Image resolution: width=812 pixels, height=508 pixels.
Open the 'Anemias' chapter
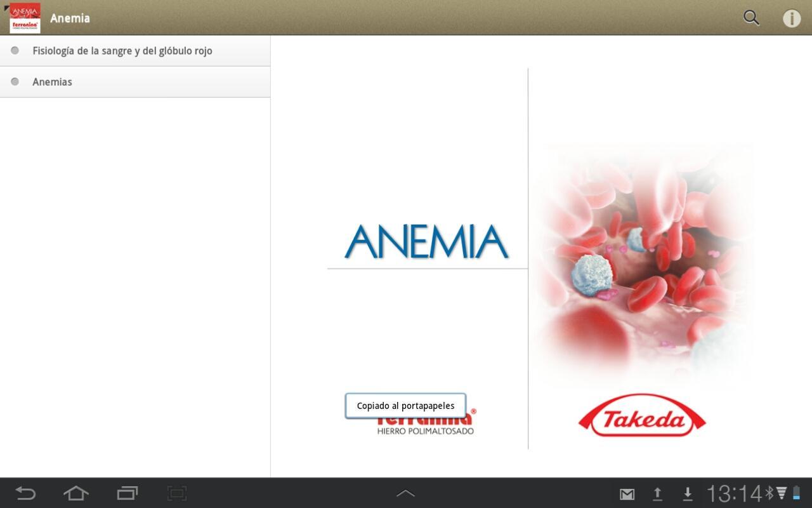53,81
